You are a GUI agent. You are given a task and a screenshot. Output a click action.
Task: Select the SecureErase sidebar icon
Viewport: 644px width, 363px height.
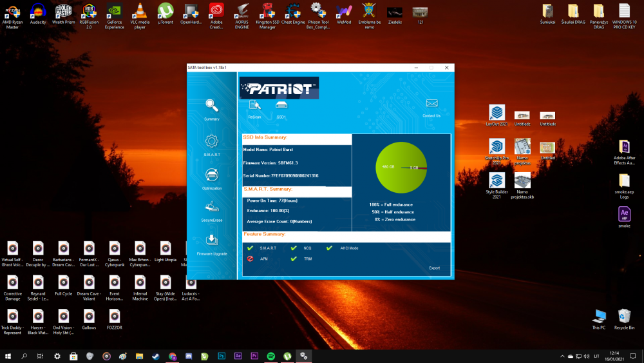pos(211,207)
